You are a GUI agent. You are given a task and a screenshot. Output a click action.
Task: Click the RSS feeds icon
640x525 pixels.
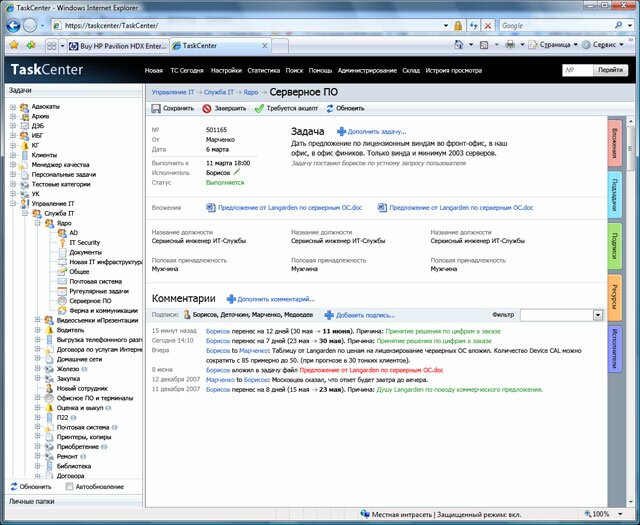(x=484, y=45)
